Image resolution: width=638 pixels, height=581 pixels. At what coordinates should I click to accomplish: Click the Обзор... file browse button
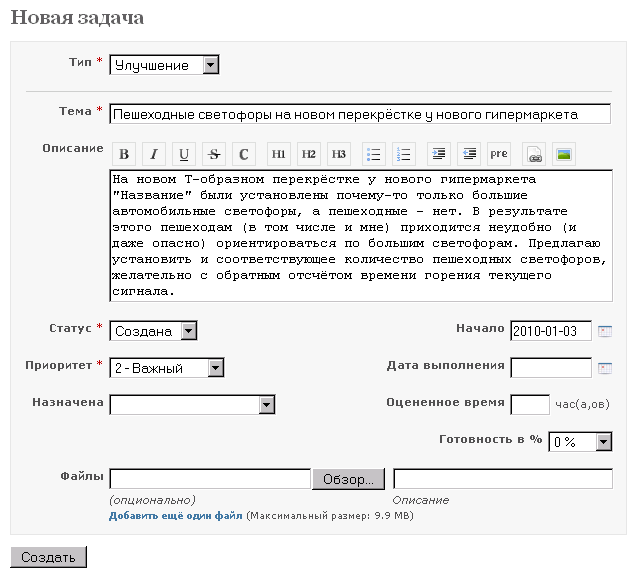point(348,479)
